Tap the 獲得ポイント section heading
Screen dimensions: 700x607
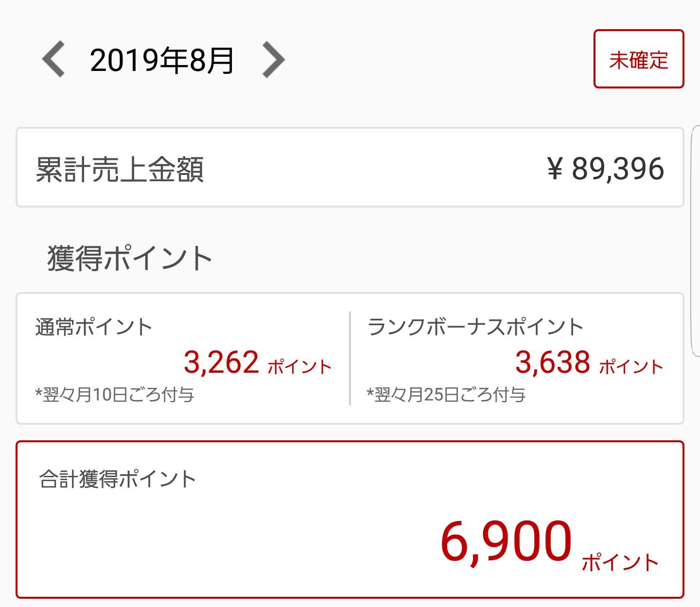129,258
